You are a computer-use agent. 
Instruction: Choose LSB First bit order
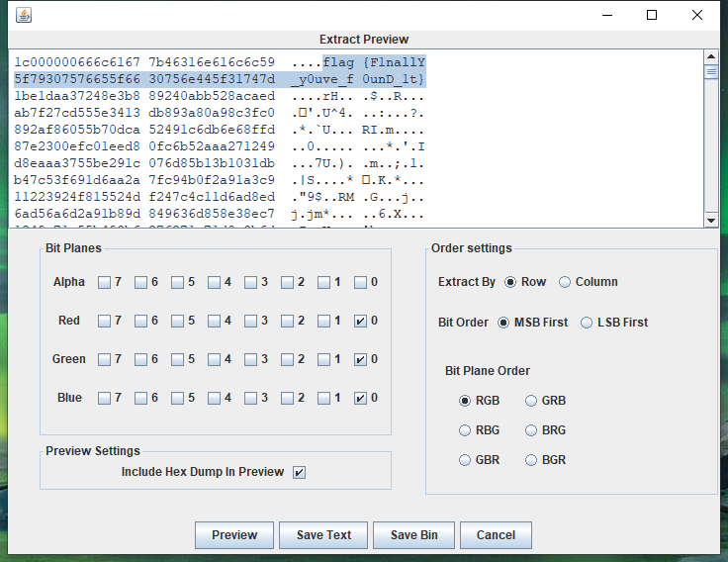[587, 322]
